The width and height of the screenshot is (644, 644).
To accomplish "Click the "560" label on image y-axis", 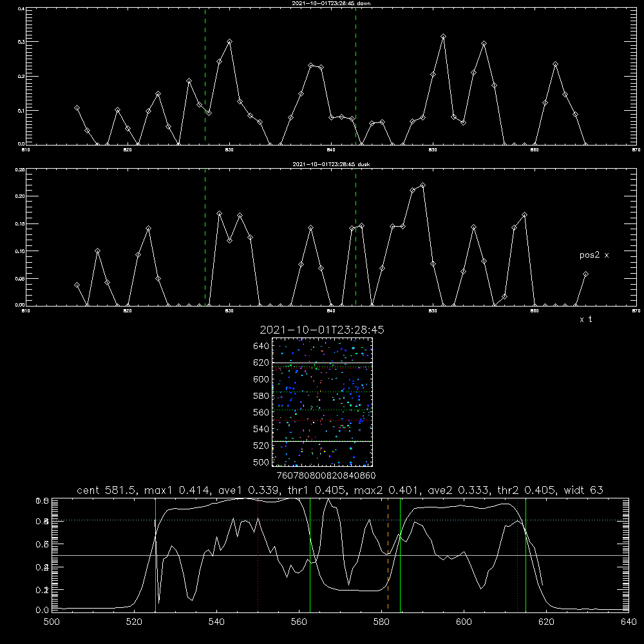I will (261, 412).
